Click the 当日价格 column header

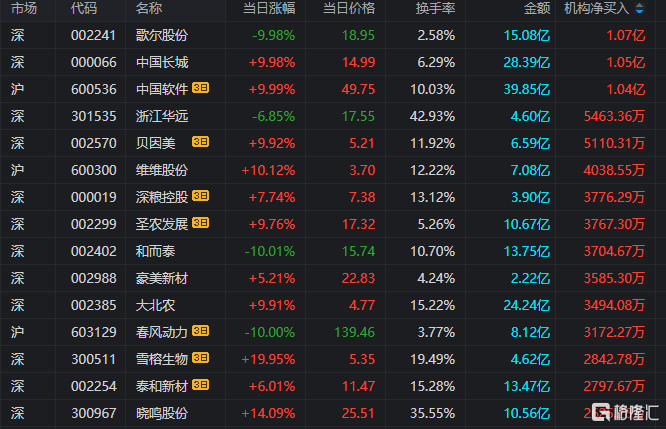pos(349,8)
